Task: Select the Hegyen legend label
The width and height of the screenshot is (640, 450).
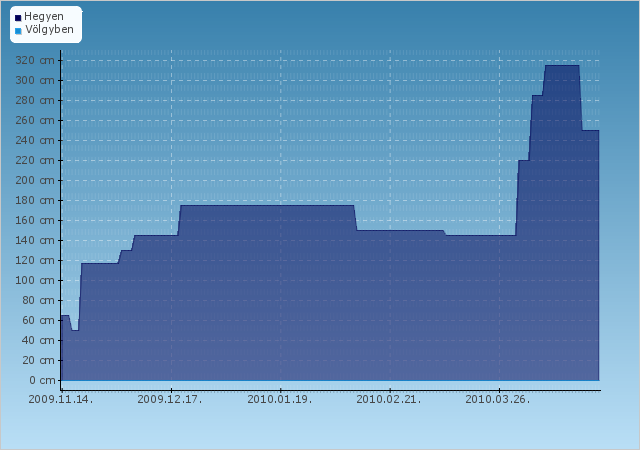Action: 44,17
